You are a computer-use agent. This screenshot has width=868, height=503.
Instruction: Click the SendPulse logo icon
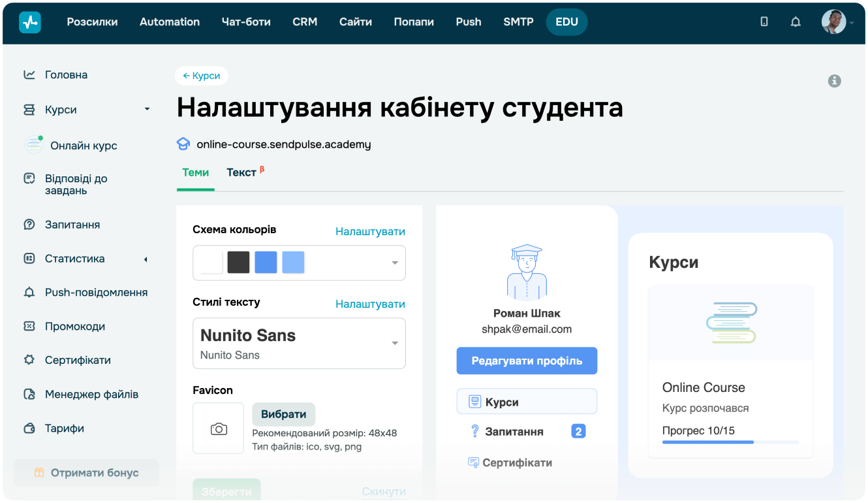30,22
